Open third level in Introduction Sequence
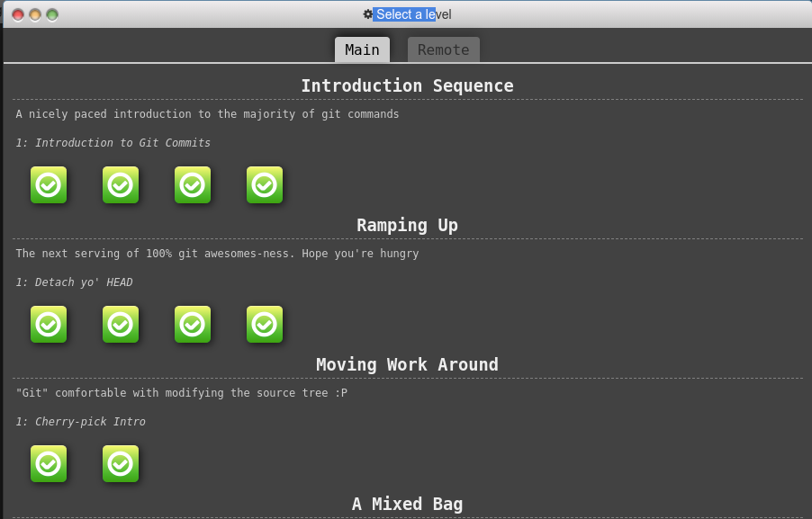812x519 pixels. click(193, 184)
